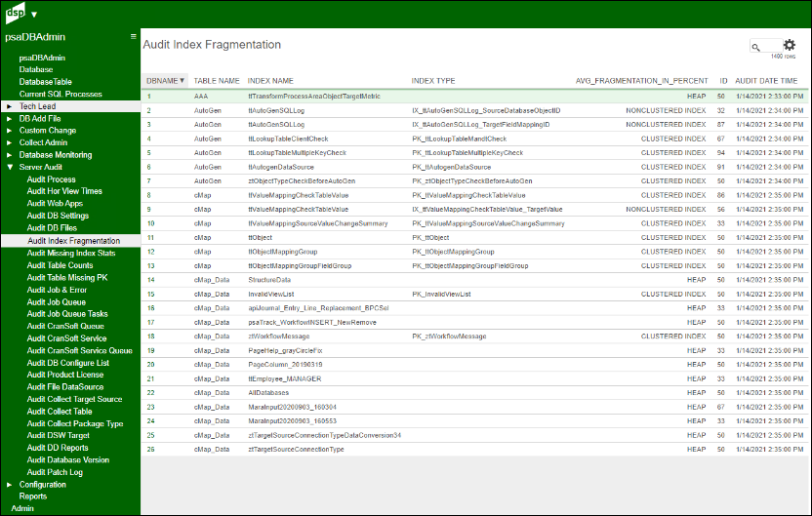812x516 pixels.
Task: Open the settings gear icon
Action: (x=790, y=45)
